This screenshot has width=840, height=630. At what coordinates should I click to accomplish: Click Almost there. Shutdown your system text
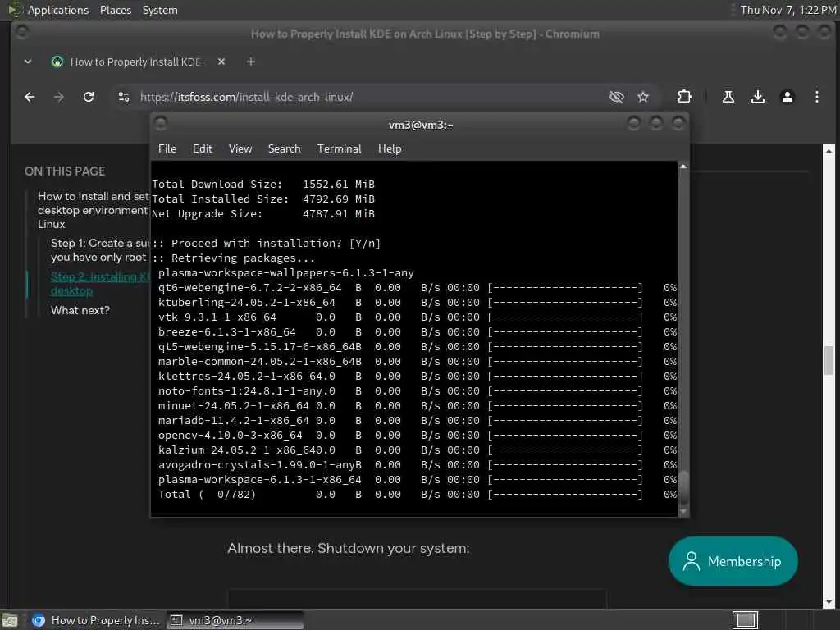click(348, 548)
